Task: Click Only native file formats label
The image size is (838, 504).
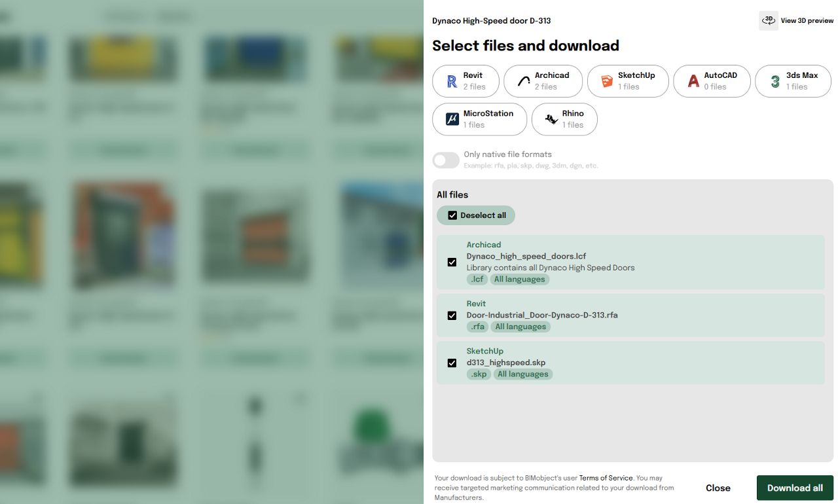Action: [x=507, y=154]
